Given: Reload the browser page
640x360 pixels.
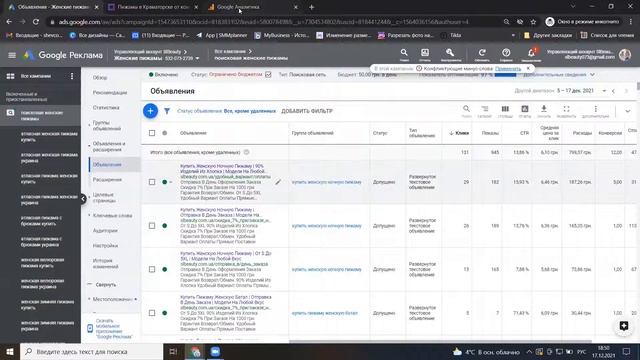Looking at the screenshot, I should point(36,22).
